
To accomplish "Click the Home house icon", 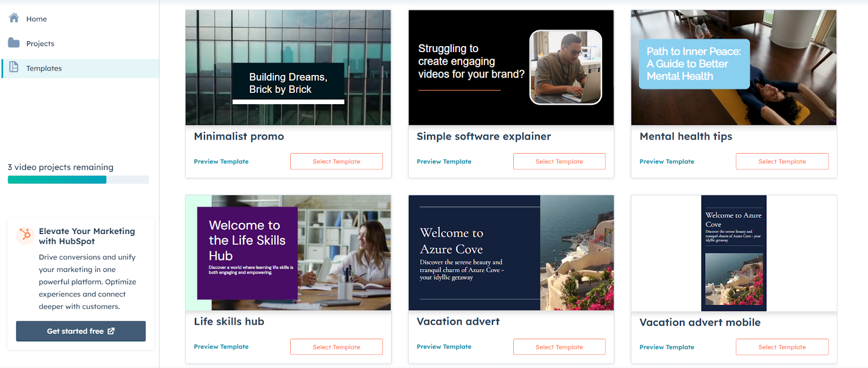I will pyautogui.click(x=14, y=18).
